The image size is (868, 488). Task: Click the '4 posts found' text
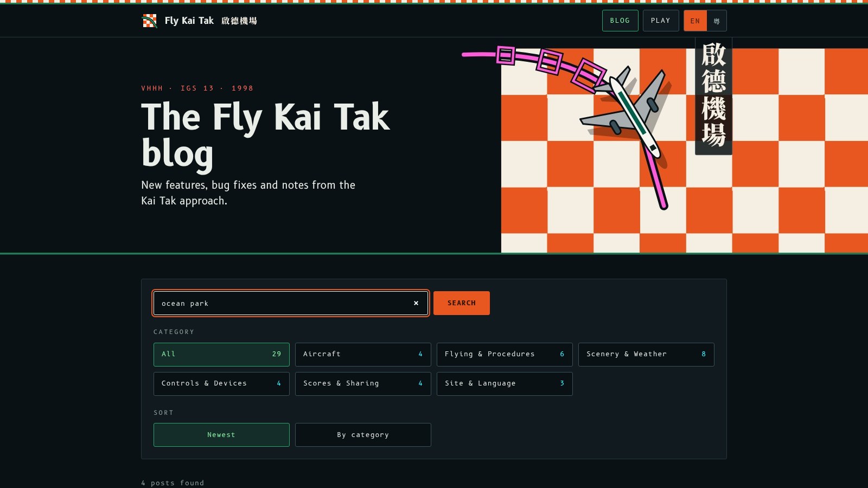click(173, 483)
